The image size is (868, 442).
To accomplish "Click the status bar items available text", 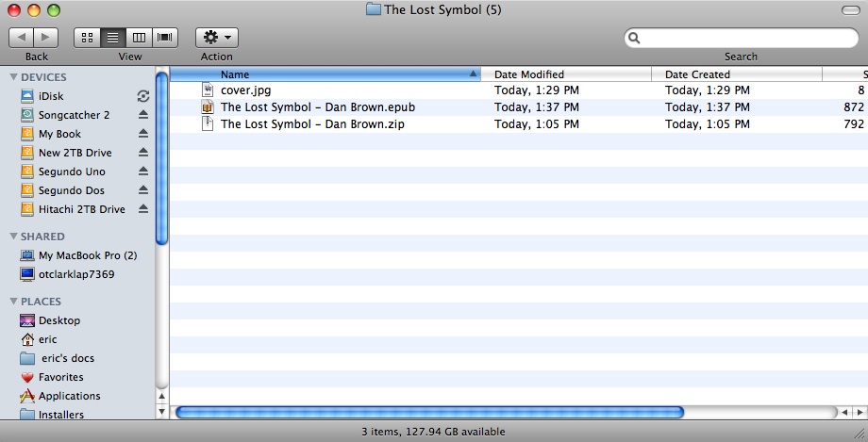I will click(x=433, y=432).
